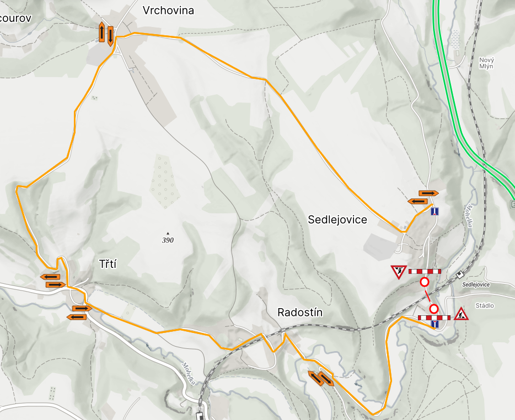This screenshot has height=420, width=515.
Task: Click the up-arrow detour sign at Vrchovina
Action: pyautogui.click(x=102, y=32)
